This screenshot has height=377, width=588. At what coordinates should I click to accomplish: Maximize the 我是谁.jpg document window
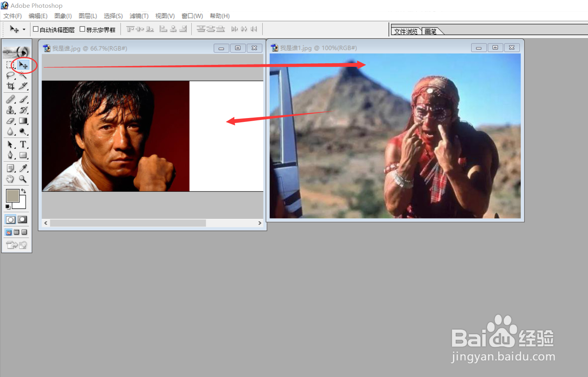coord(238,48)
